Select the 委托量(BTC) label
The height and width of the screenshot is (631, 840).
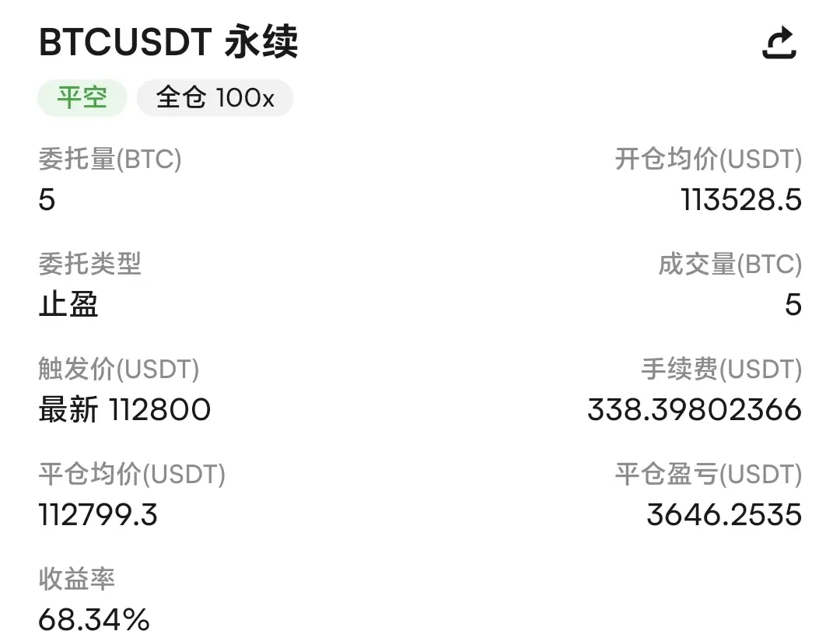110,160
